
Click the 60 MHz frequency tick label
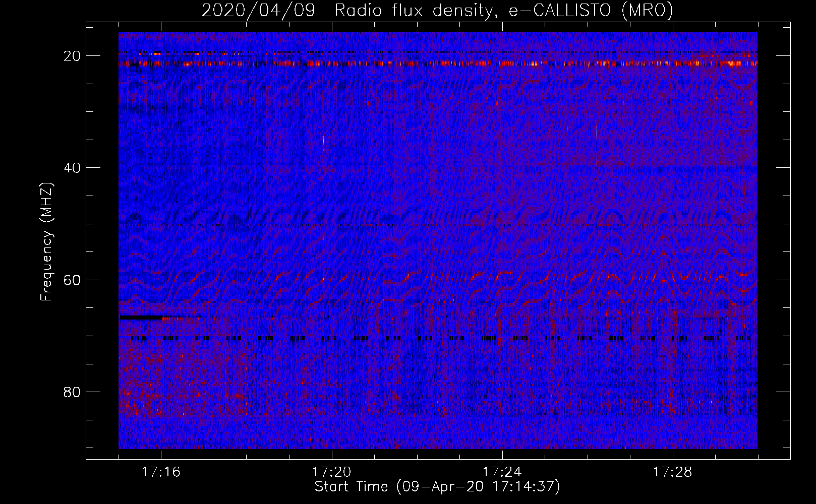[73, 280]
